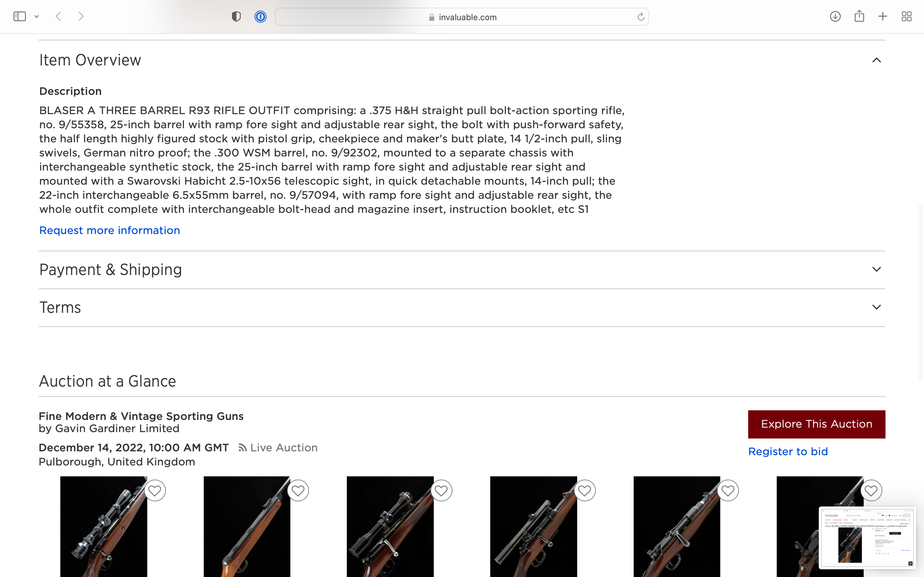Collapse the Item Overview section

[x=876, y=60]
